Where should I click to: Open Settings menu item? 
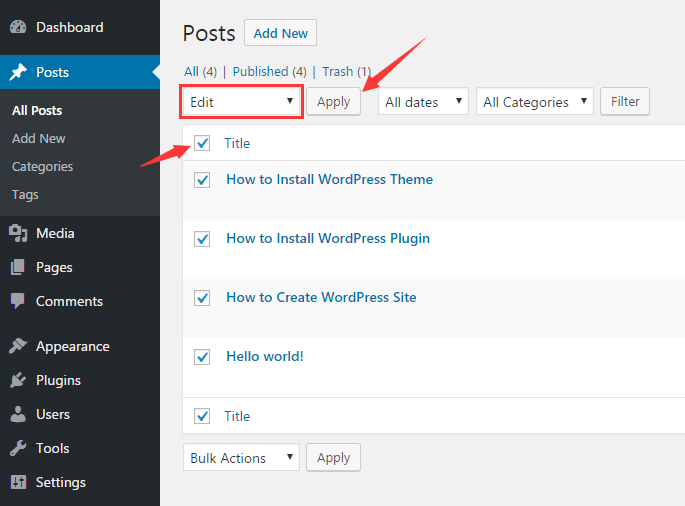click(80, 482)
